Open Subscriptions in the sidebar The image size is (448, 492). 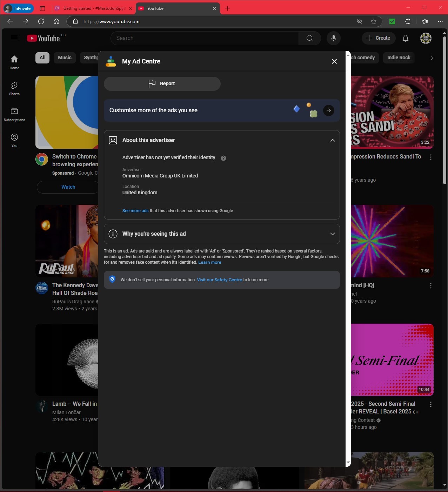tap(14, 114)
